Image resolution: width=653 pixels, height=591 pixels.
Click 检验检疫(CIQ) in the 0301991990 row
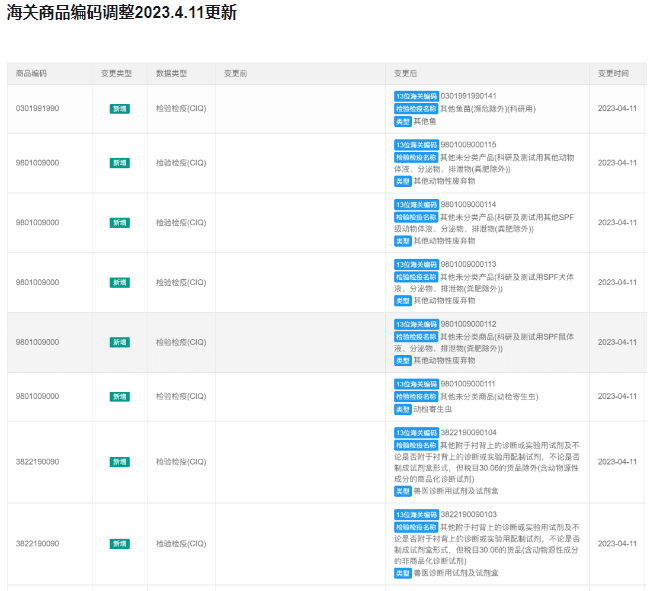(x=180, y=108)
